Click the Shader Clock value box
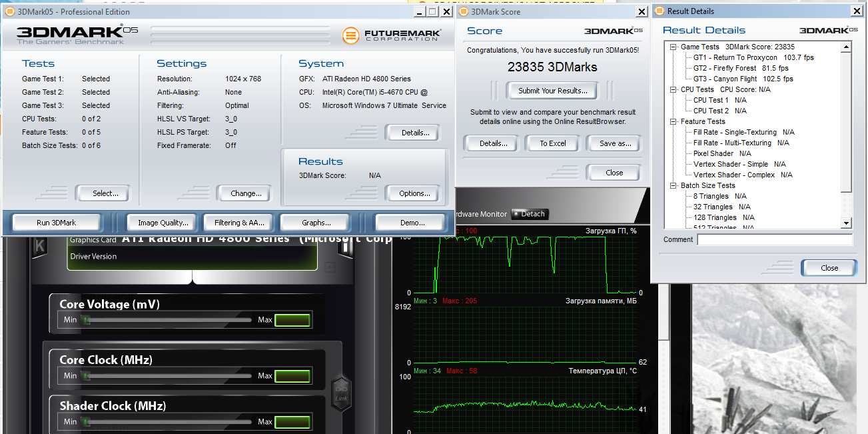This screenshot has height=434, width=868. pos(292,421)
